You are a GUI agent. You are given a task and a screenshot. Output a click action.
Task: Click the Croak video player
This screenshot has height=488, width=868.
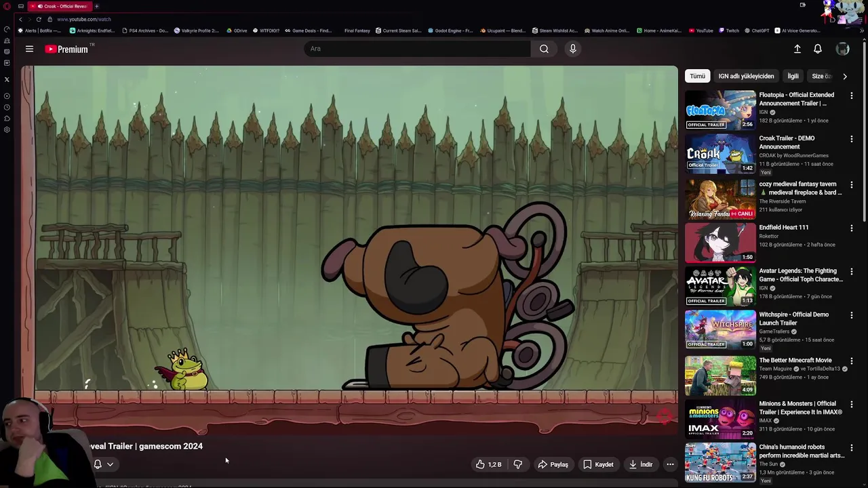pos(349,249)
